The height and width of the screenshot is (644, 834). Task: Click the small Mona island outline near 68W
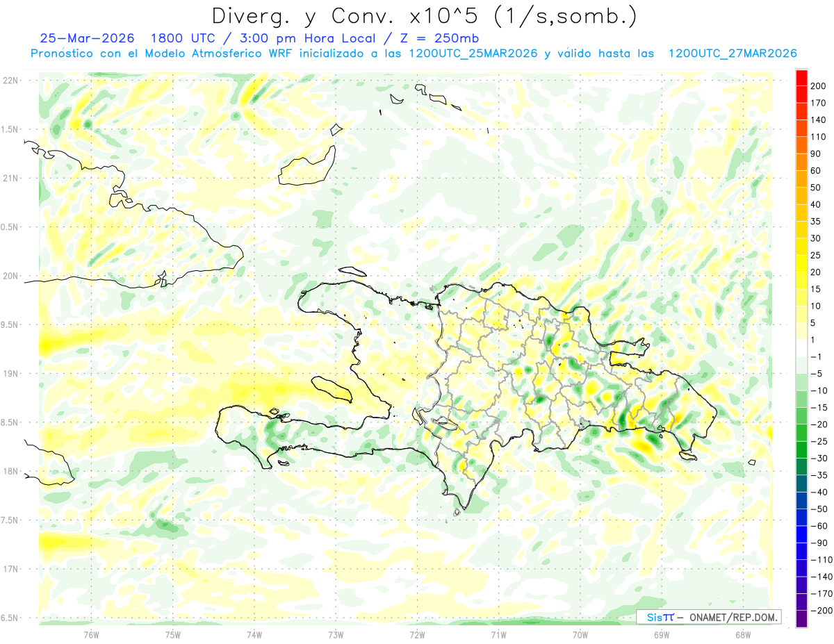752,462
